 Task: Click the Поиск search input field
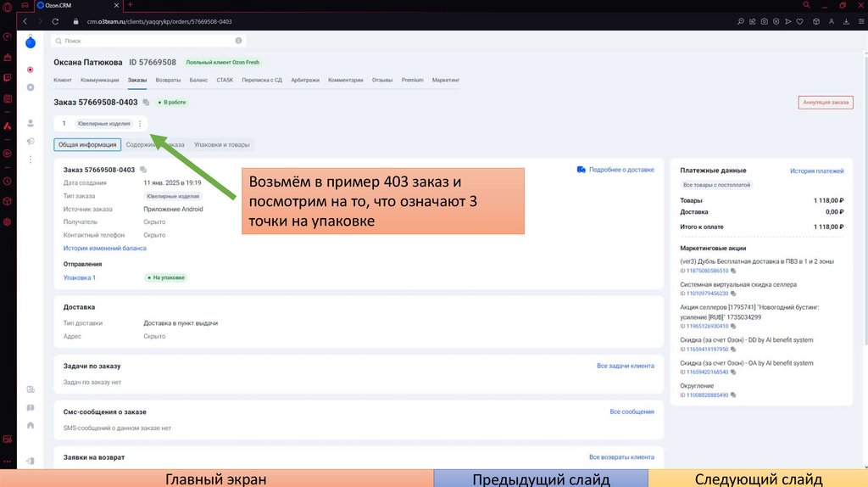(148, 41)
